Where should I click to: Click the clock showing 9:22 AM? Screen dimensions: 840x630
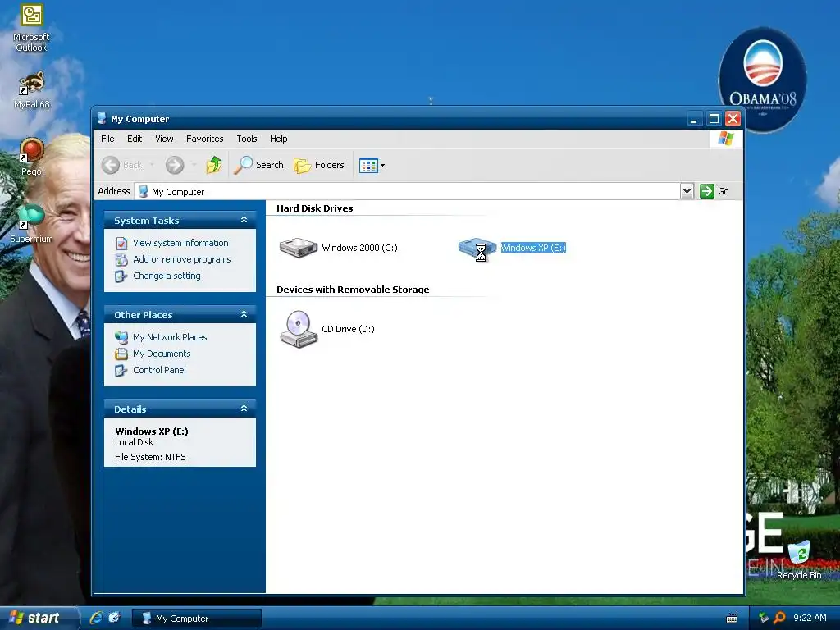tap(810, 618)
